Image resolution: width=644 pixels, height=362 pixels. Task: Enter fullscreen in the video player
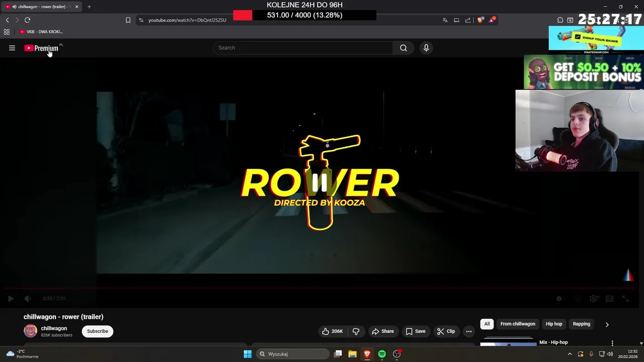625,299
